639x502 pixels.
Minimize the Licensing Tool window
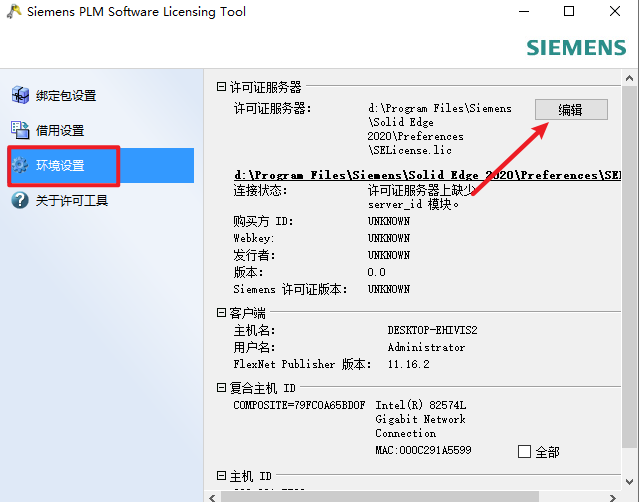tap(524, 11)
